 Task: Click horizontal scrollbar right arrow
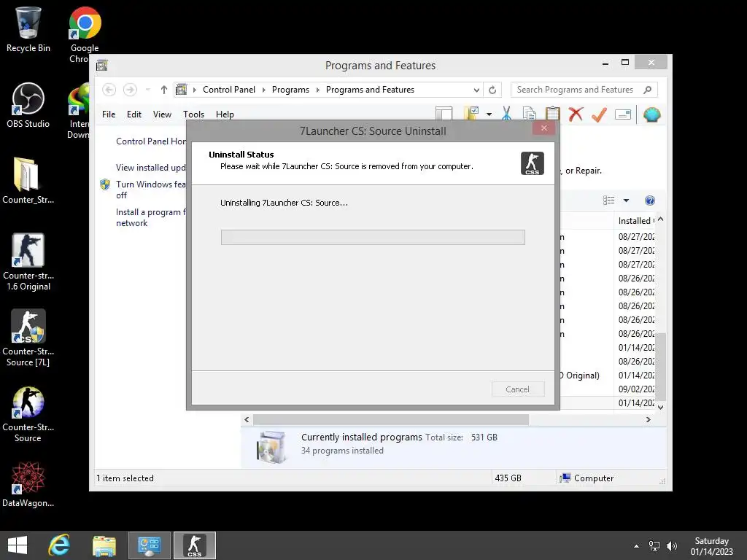pos(649,419)
